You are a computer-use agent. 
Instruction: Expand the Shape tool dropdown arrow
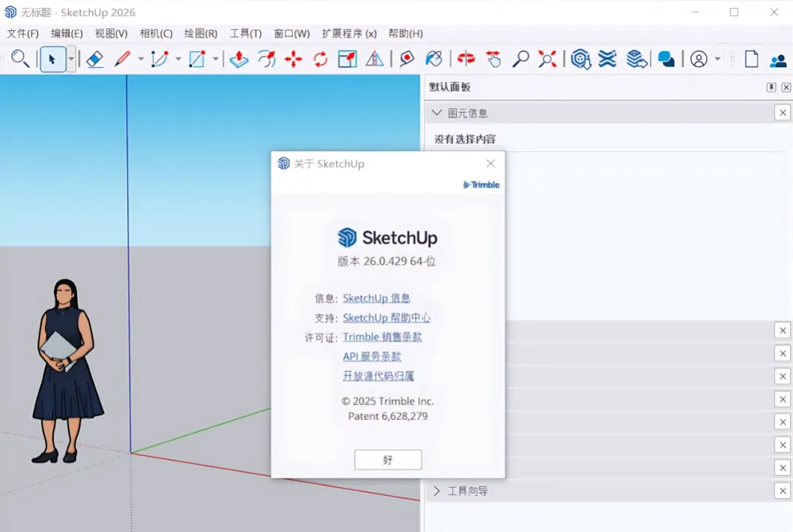(x=216, y=59)
